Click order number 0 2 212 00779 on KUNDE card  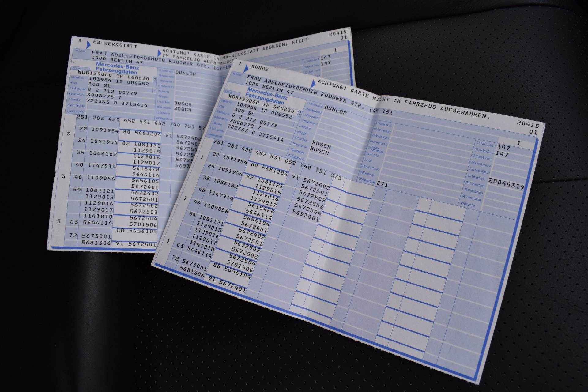point(254,121)
